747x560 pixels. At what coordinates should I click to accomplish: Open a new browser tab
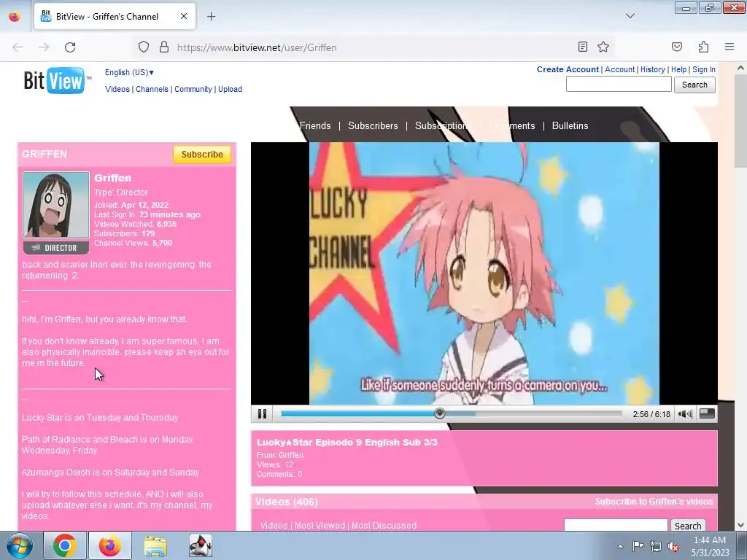click(211, 16)
